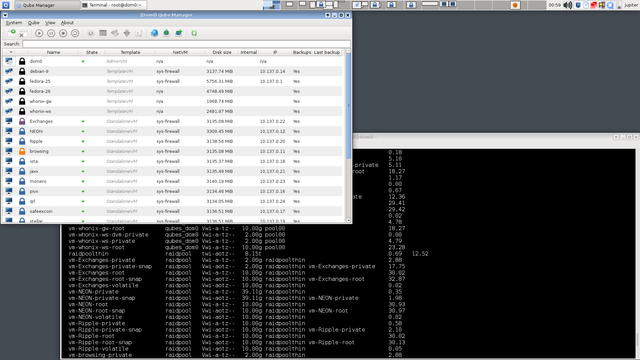This screenshot has width=640, height=360.
Task: Click disk size 5756.31 MiB cell
Action: click(220, 81)
